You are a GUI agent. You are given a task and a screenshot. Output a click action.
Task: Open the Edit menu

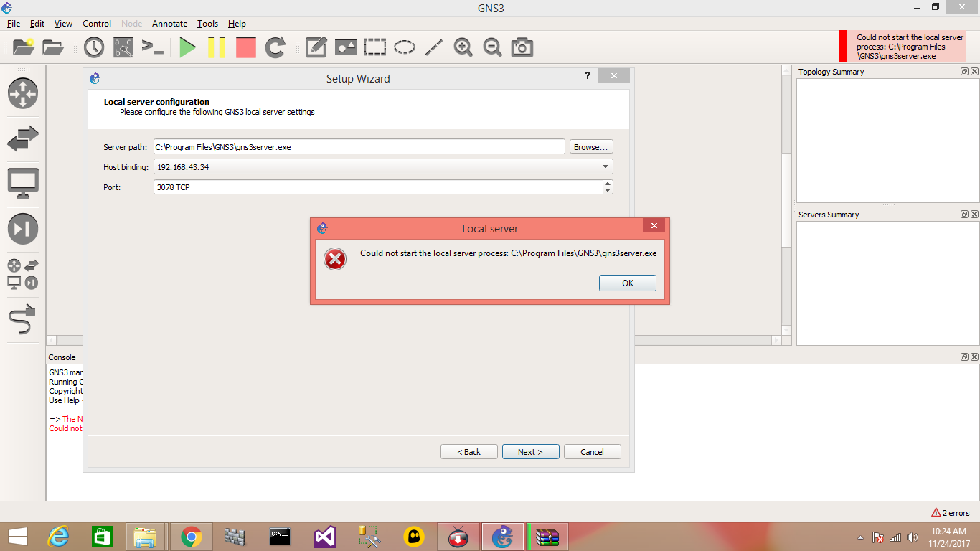37,24
